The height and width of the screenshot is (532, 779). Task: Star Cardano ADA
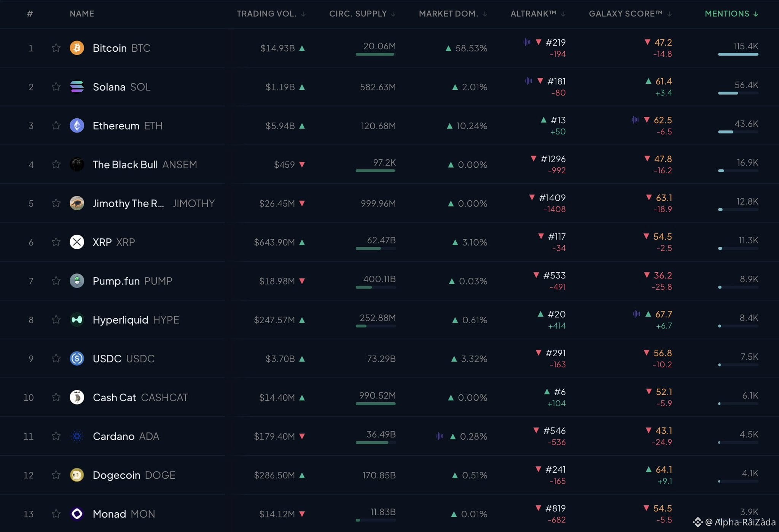click(x=56, y=435)
